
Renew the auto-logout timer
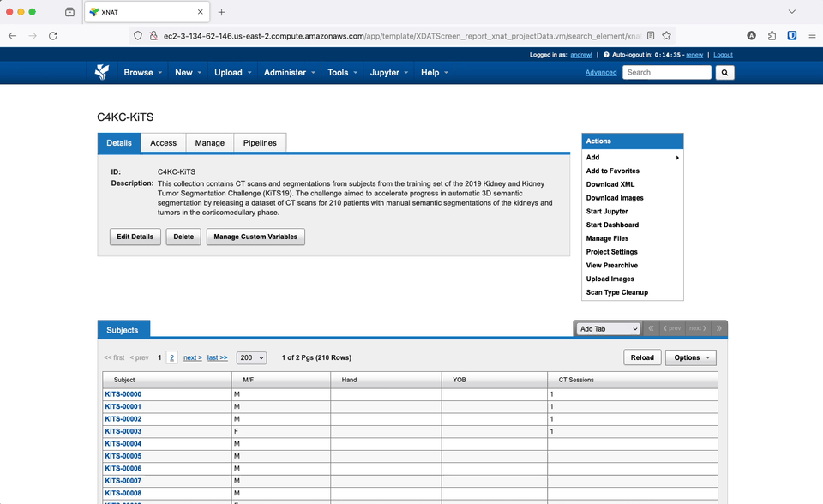[x=694, y=55]
